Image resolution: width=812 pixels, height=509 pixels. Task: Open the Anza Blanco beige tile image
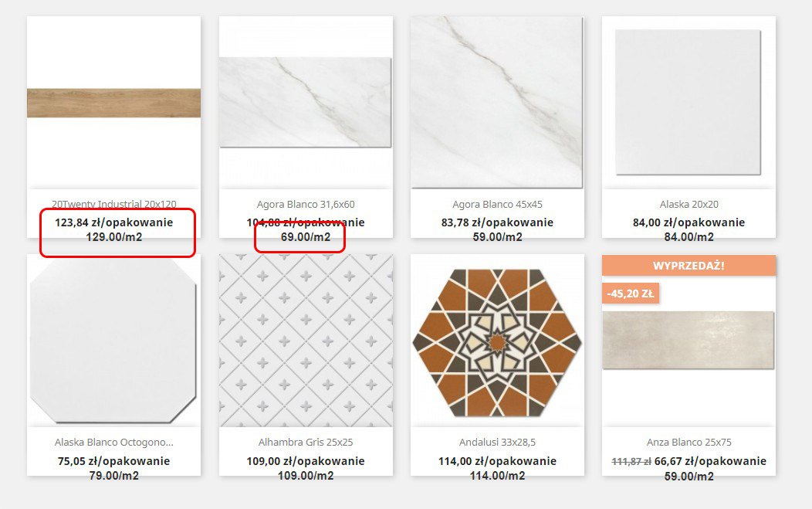[x=689, y=340]
